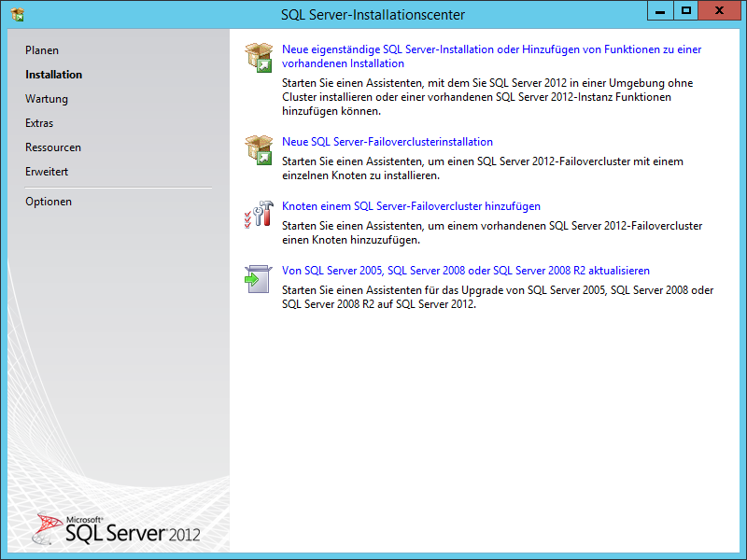Image resolution: width=747 pixels, height=560 pixels.
Task: Open the Extras category
Action: 39,123
